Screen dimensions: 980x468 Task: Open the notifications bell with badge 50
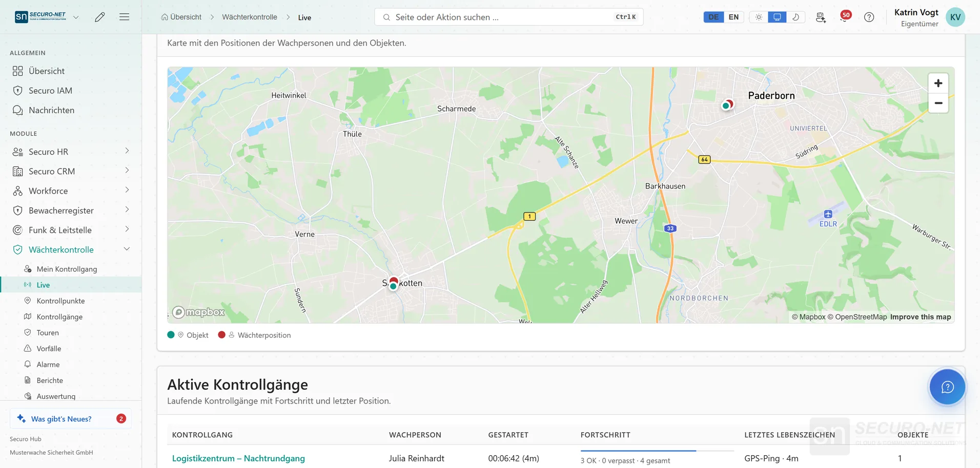click(x=845, y=16)
